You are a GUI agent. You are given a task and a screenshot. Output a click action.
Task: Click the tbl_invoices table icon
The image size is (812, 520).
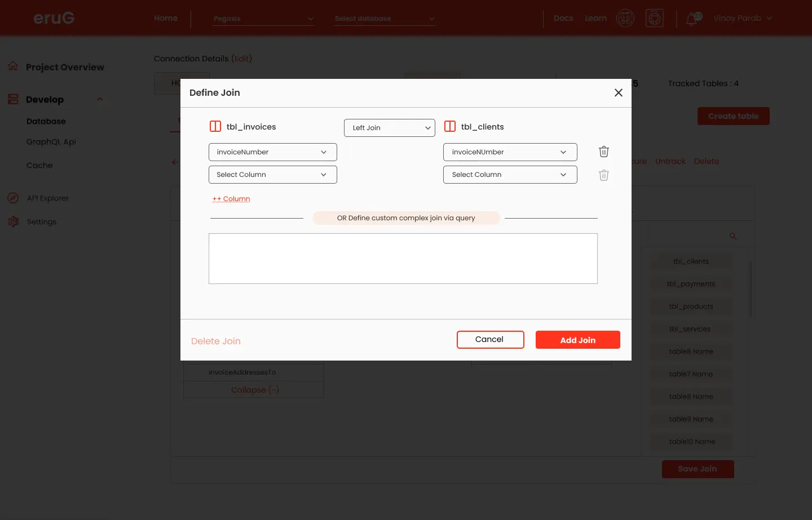coord(215,127)
